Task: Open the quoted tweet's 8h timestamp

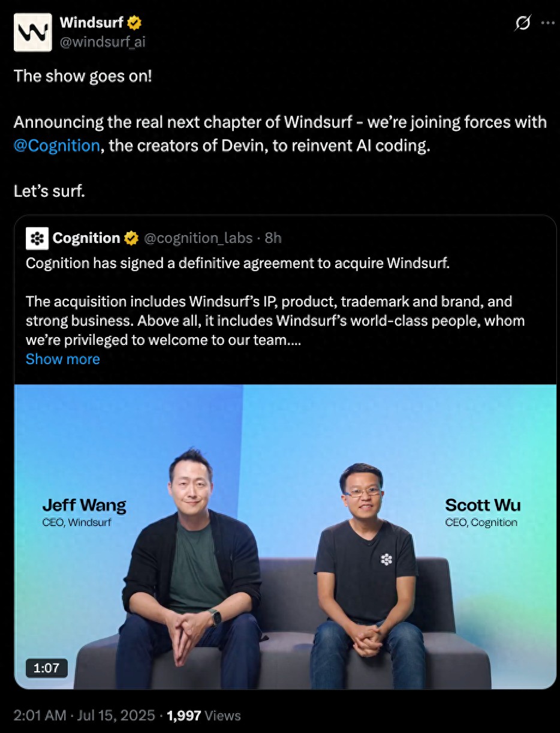Action: tap(273, 238)
